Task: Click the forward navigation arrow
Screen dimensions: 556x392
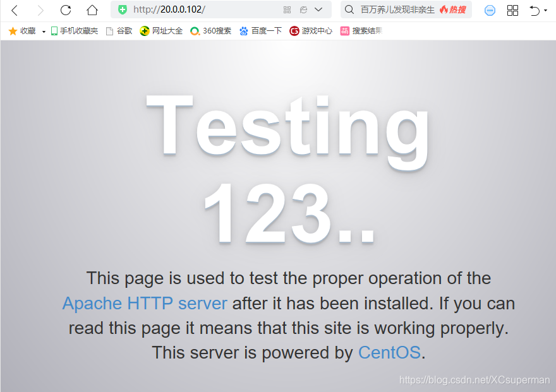Action: click(40, 10)
